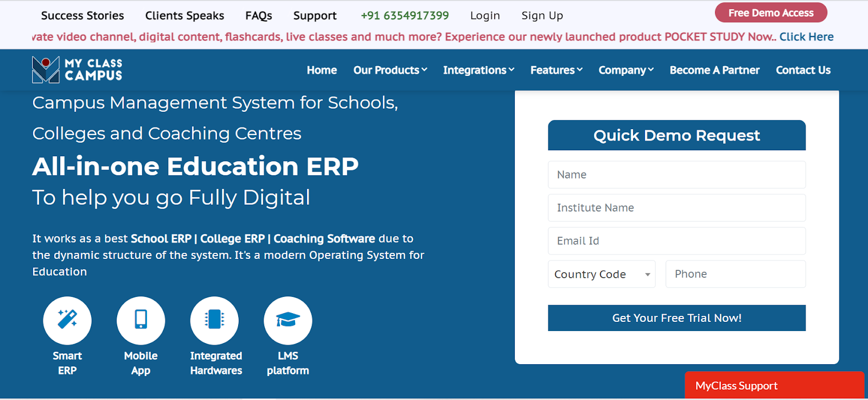
Task: Click the Smart ERP magic wand icon
Action: coord(67,320)
